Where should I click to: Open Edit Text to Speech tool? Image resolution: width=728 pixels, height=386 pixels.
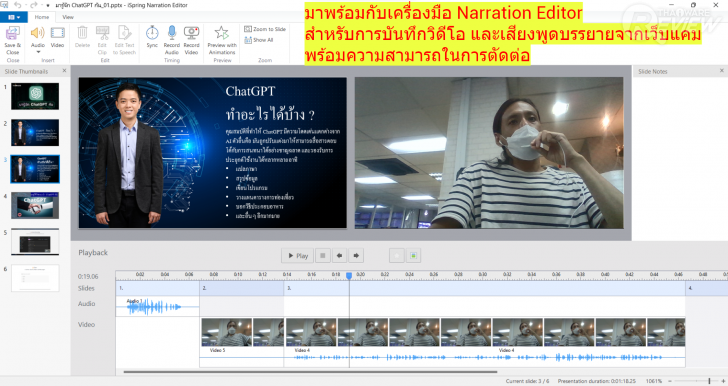(124, 33)
